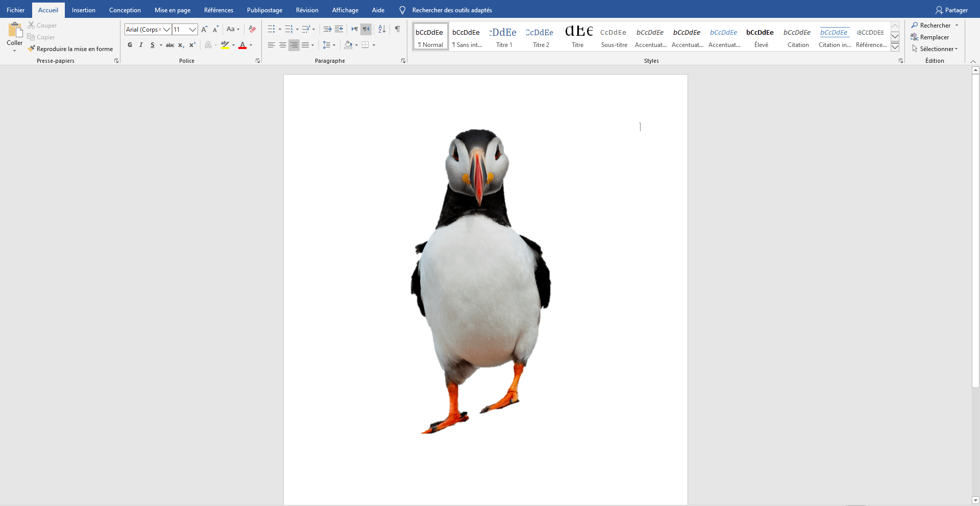The image size is (980, 506).
Task: Set left-to-right text direction icon
Action: pyautogui.click(x=355, y=29)
